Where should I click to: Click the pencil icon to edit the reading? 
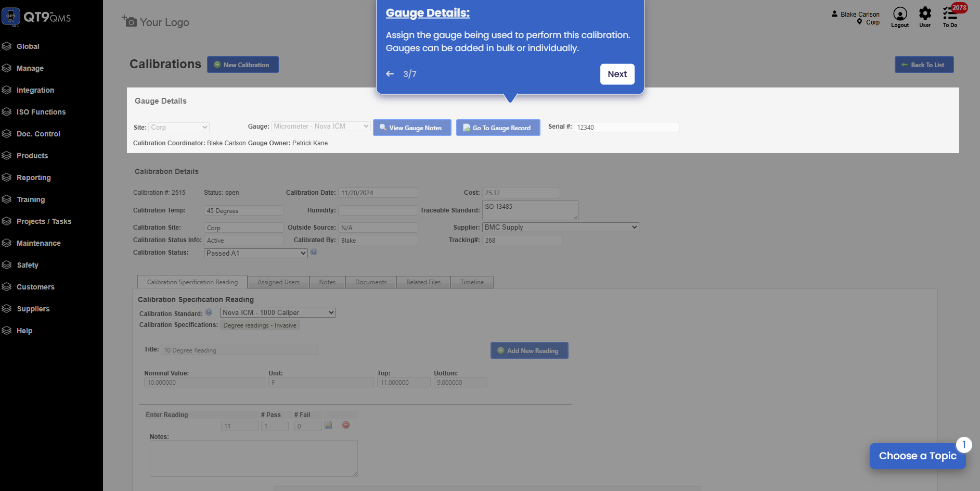328,425
